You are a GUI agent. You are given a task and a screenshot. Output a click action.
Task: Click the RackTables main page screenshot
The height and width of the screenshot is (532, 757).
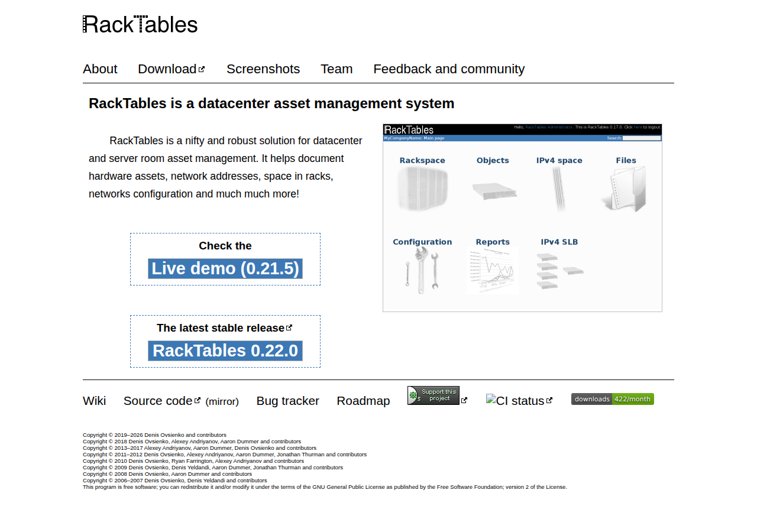coord(522,218)
